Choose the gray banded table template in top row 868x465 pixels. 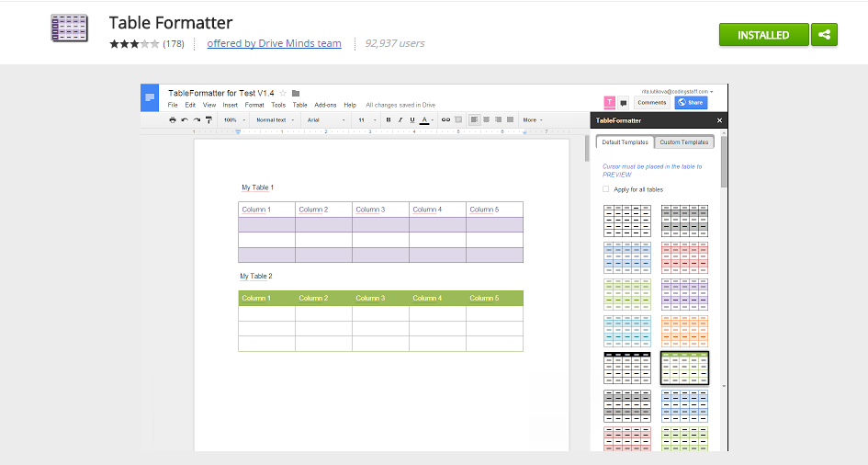coord(685,221)
